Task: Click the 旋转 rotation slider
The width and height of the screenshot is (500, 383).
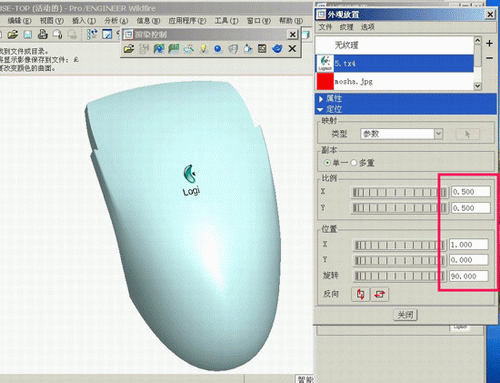Action: pyautogui.click(x=400, y=276)
